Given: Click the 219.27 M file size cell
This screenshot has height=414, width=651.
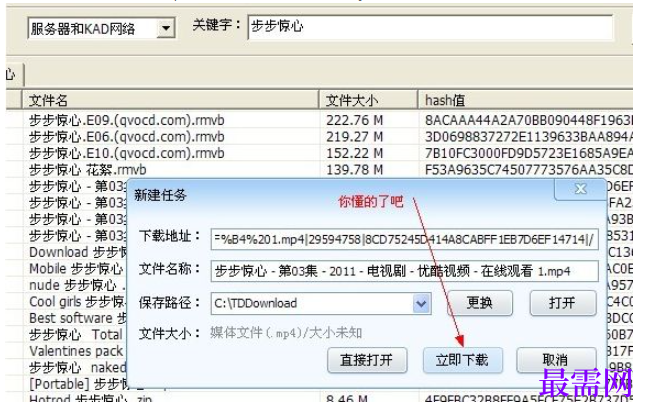Looking at the screenshot, I should coord(354,137).
